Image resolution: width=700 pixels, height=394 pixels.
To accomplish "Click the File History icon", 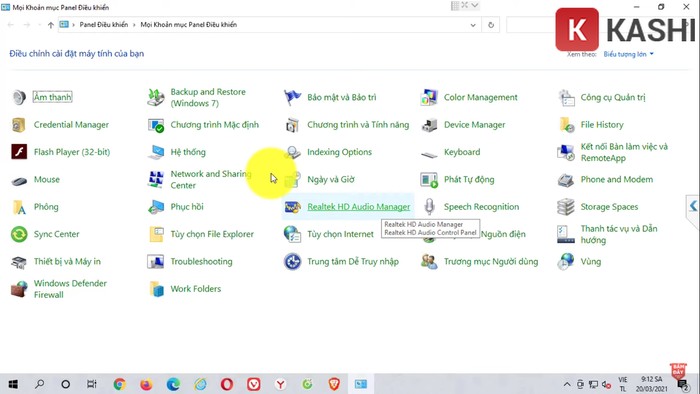I will (566, 125).
